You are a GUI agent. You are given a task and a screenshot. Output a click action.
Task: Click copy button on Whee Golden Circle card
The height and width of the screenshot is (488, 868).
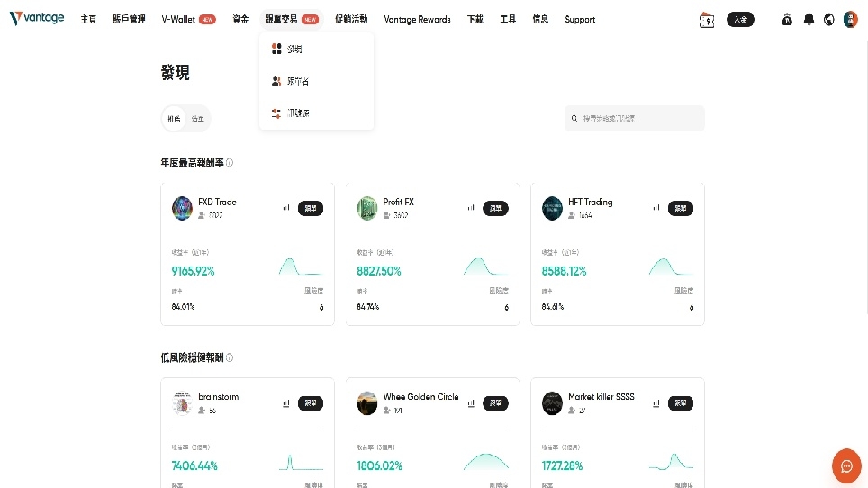click(495, 403)
